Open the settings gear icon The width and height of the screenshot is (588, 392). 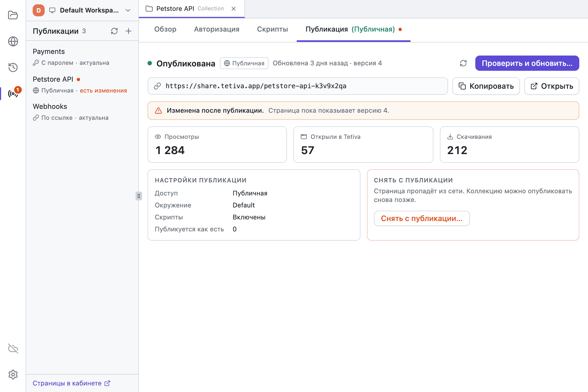[13, 375]
